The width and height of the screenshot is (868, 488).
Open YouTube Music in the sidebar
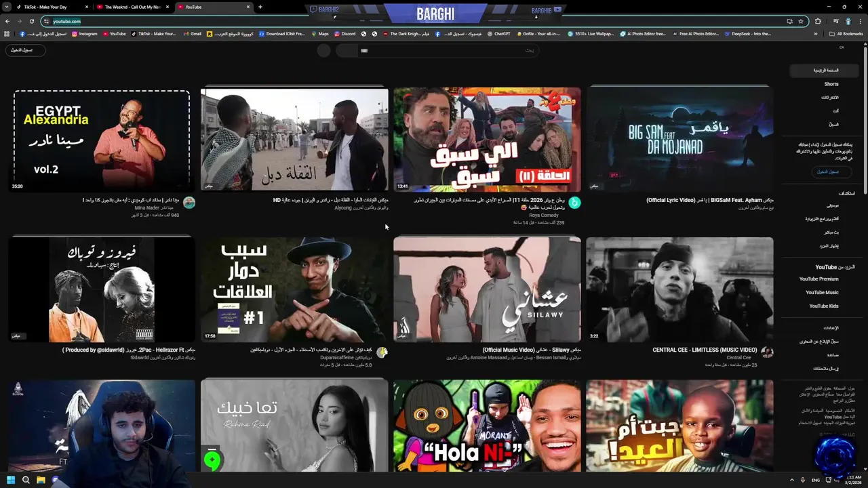822,292
